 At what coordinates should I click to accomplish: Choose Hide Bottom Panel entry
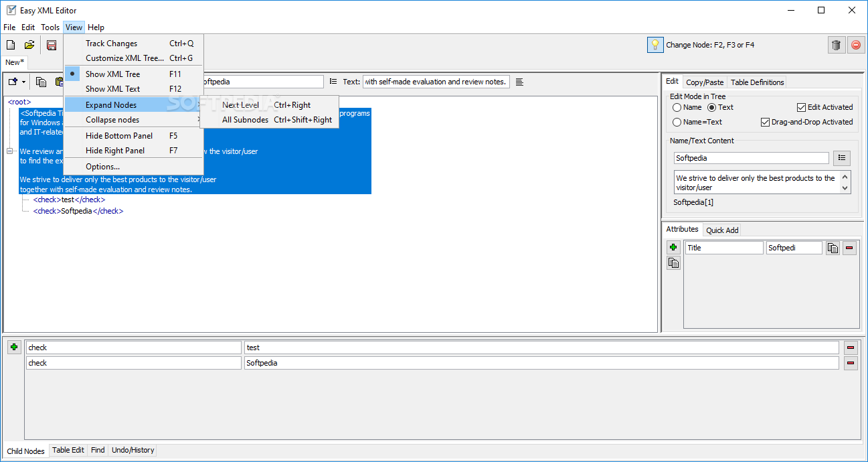(x=133, y=136)
